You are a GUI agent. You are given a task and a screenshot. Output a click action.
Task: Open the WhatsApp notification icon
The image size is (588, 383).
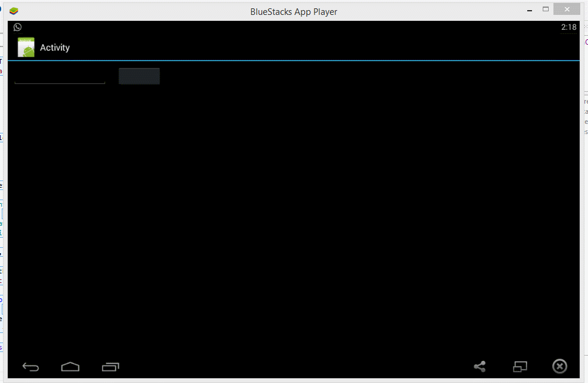18,27
